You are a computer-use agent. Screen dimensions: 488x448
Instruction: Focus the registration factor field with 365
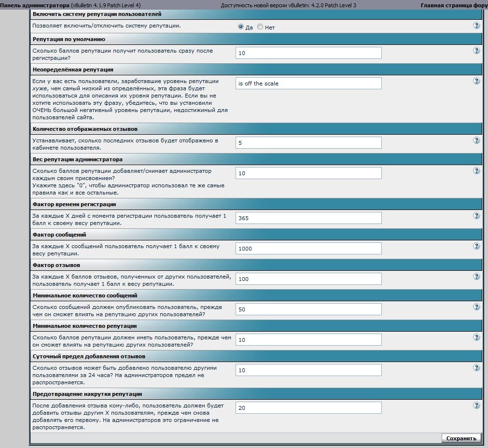pos(308,218)
